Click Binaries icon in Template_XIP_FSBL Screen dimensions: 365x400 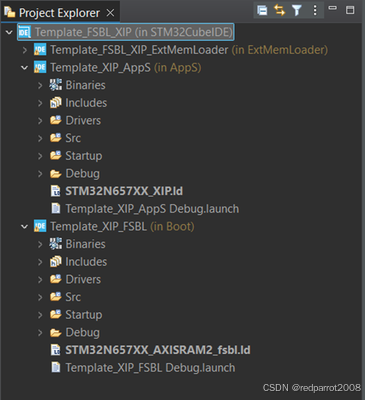pos(56,244)
